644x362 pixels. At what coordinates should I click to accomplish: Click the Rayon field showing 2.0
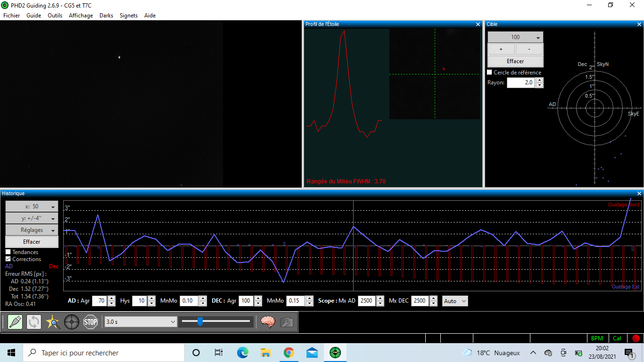[521, 82]
